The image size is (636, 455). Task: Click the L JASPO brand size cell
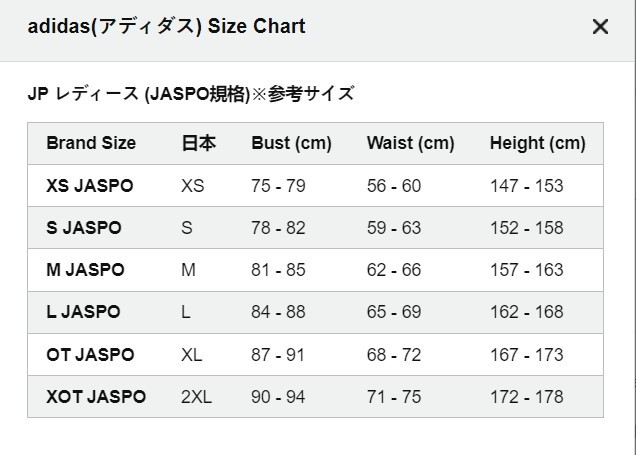(x=83, y=312)
